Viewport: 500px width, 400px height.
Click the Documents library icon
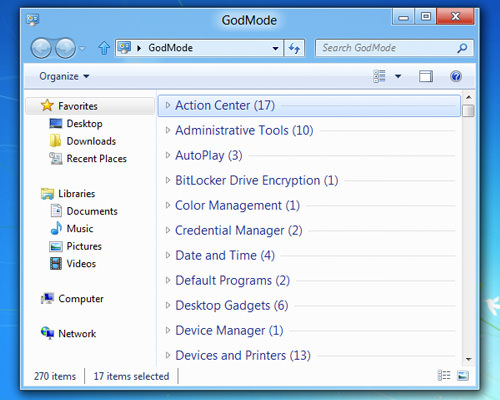coord(56,211)
